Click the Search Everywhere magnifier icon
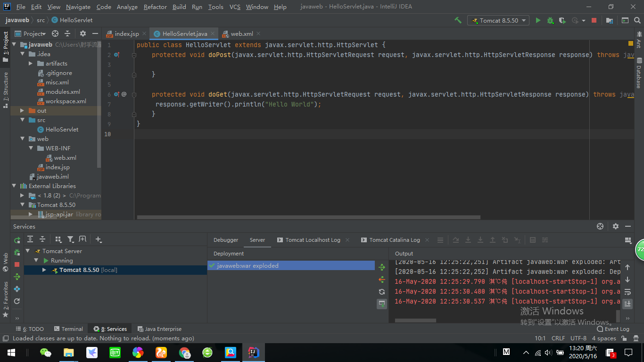This screenshot has height=362, width=644. coord(638,20)
